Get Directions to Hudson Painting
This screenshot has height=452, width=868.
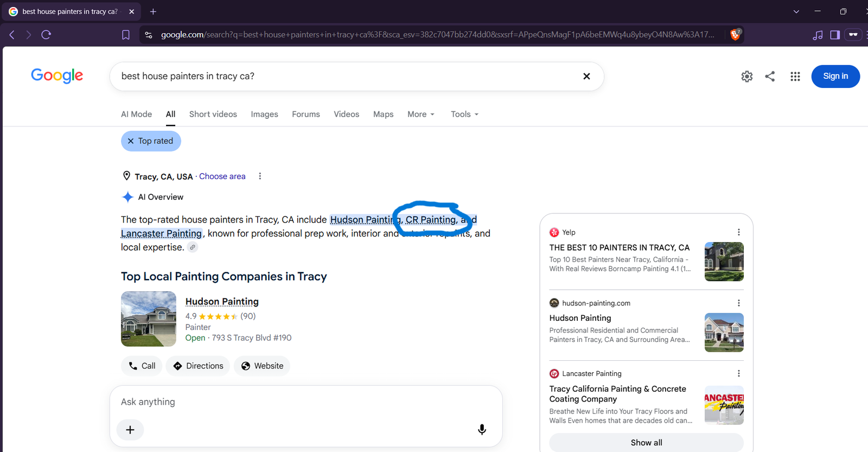(x=198, y=366)
